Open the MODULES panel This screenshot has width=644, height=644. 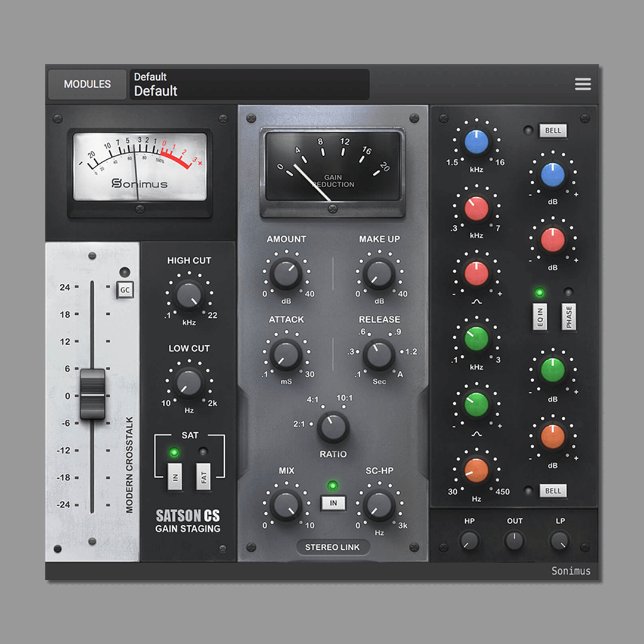point(87,84)
